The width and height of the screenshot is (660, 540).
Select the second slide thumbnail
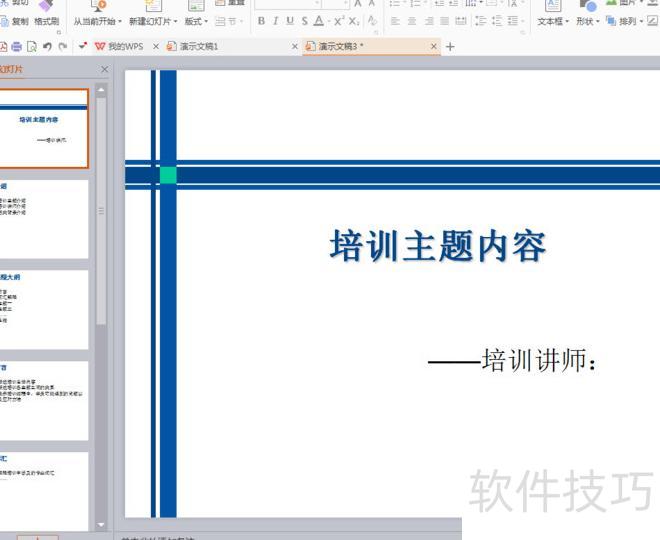[44, 219]
